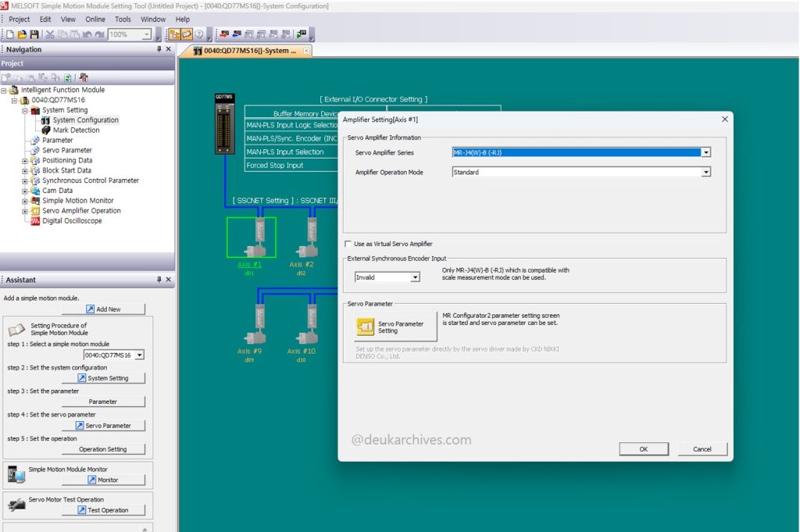Open the Window menu
The height and width of the screenshot is (532, 800).
[153, 20]
